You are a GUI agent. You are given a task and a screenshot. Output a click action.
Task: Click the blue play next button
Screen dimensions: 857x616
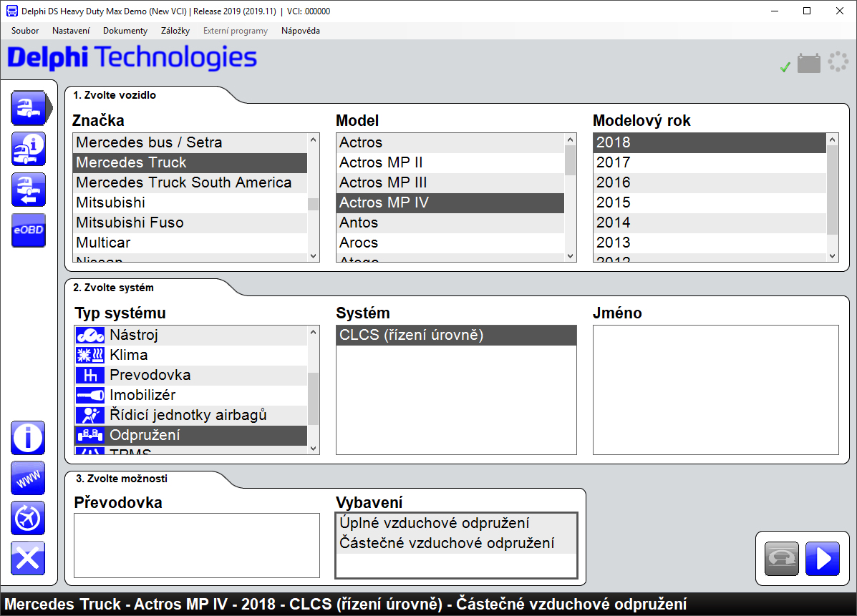point(823,559)
